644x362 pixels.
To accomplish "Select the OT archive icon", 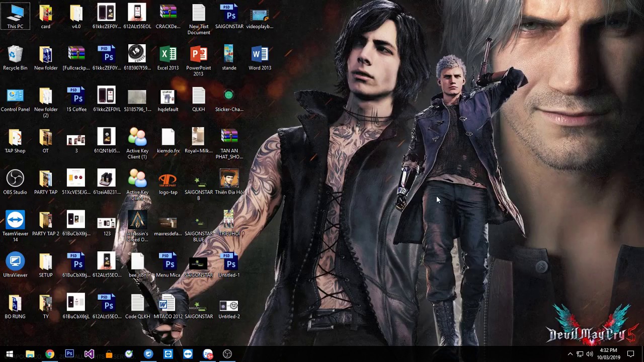I will (46, 141).
